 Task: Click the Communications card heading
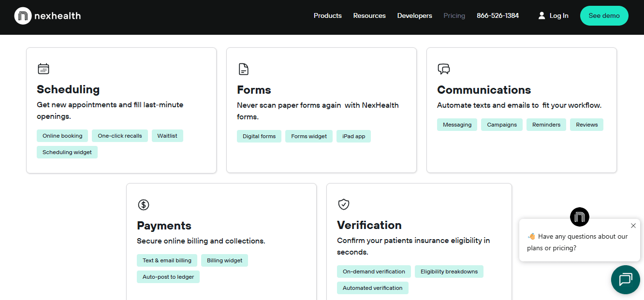tap(484, 90)
